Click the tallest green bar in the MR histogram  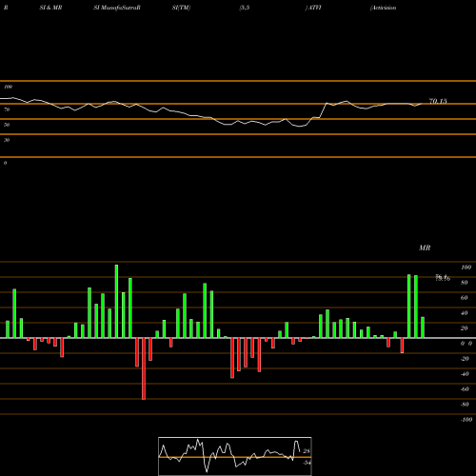click(116, 301)
